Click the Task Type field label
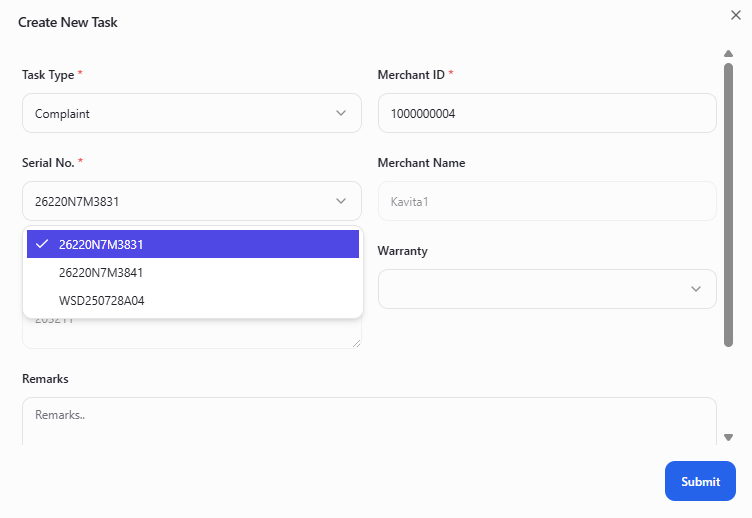752x518 pixels. (48, 75)
